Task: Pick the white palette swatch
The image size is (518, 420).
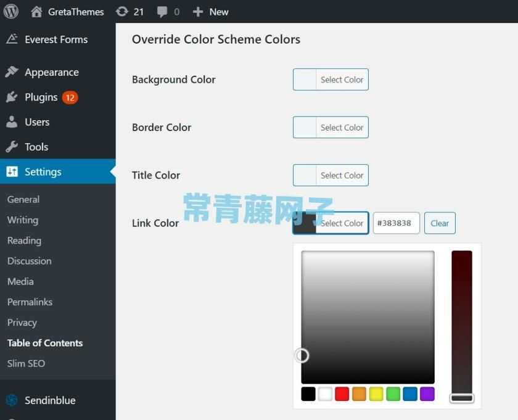Action: (x=325, y=394)
